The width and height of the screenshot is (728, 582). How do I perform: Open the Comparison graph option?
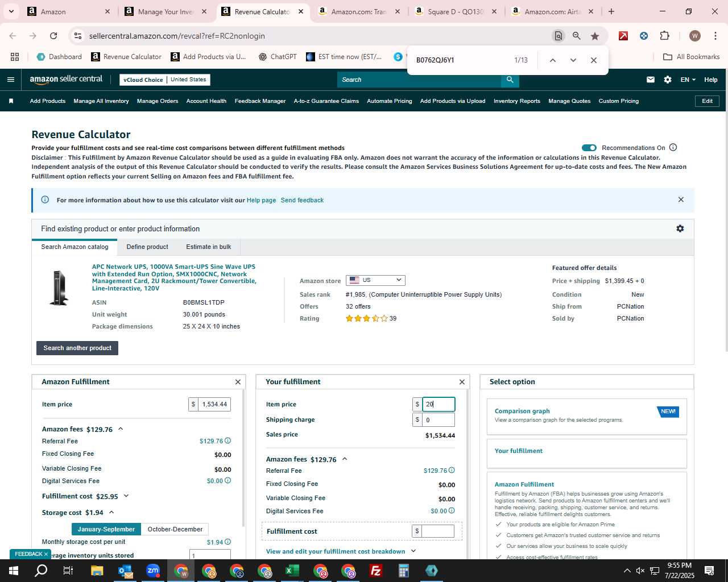(586, 416)
